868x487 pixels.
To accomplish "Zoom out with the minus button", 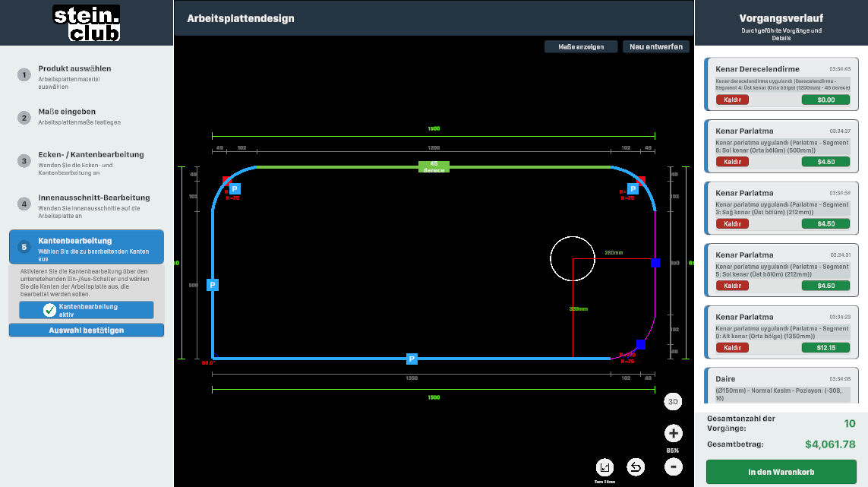I will click(673, 466).
